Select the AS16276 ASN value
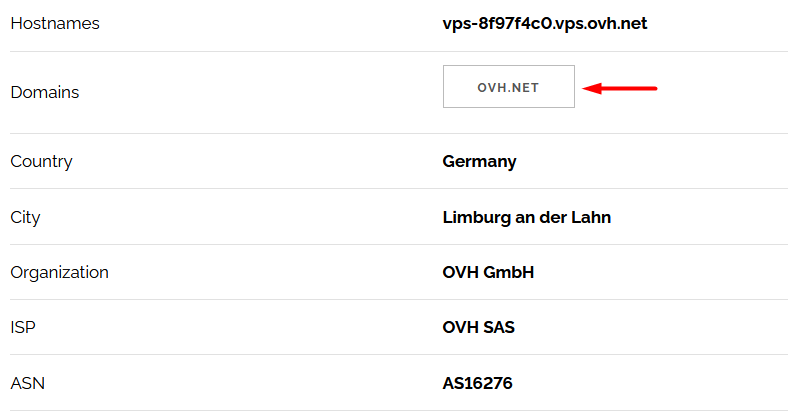788x414 pixels. tap(477, 383)
